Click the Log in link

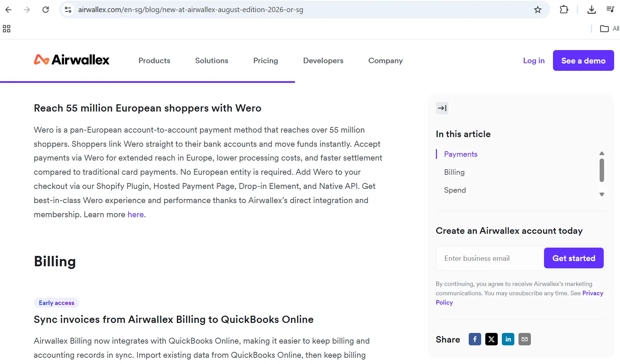point(534,60)
